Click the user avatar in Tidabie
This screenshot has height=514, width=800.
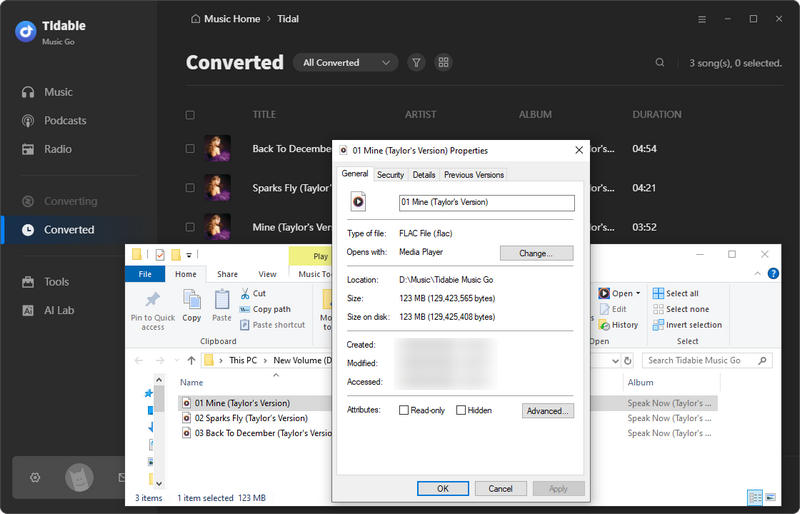[79, 478]
